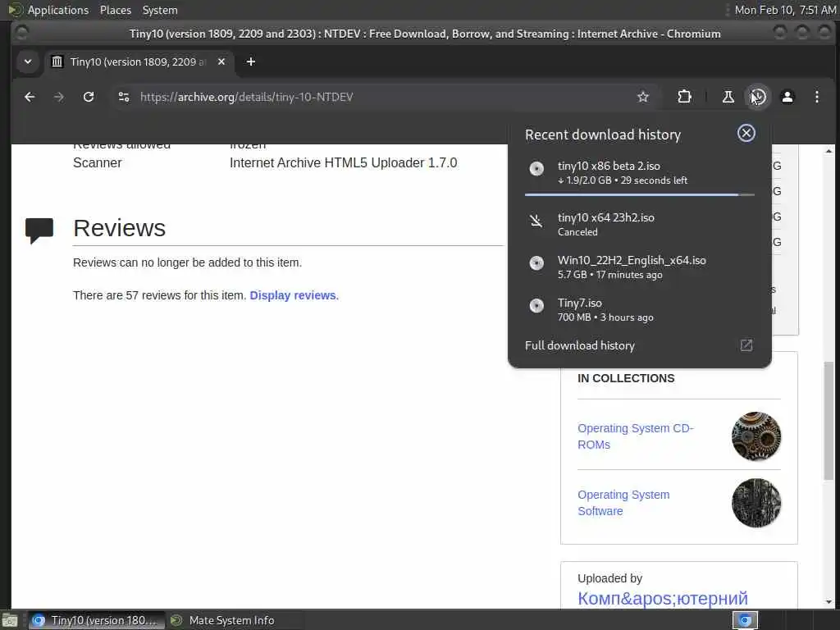Screen dimensions: 840x630
Task: Open the uploader profile link
Action: [662, 598]
